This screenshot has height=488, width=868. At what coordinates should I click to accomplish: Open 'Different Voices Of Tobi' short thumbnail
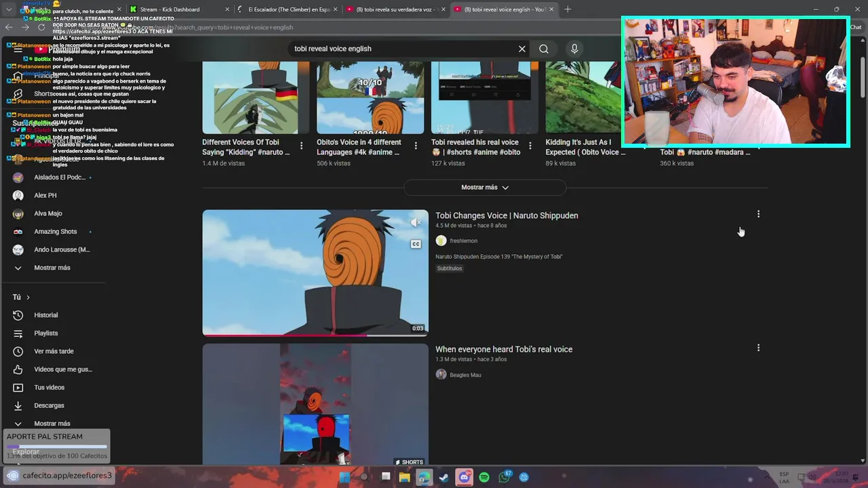pyautogui.click(x=256, y=98)
